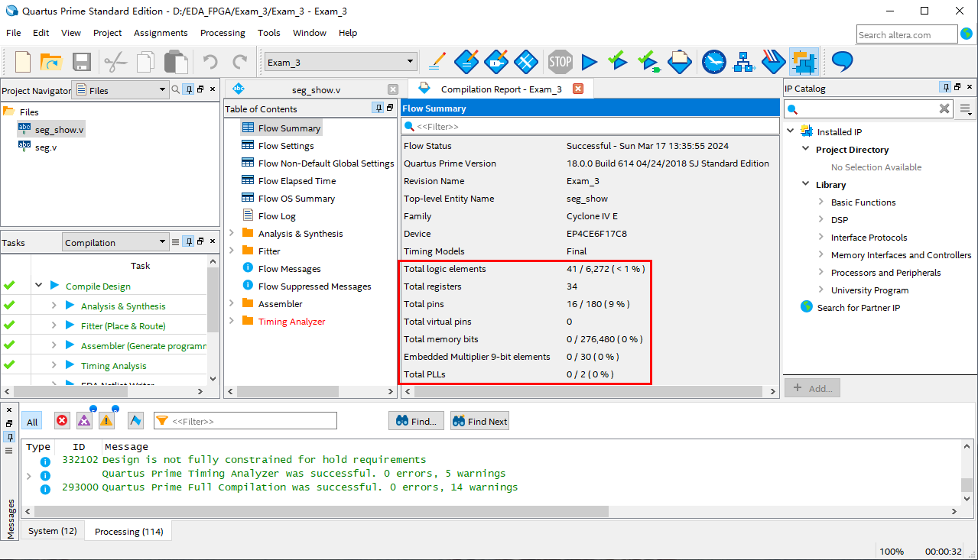Click the blue speech bubble icon
Screen dimensions: 978x560
pyautogui.click(x=842, y=61)
